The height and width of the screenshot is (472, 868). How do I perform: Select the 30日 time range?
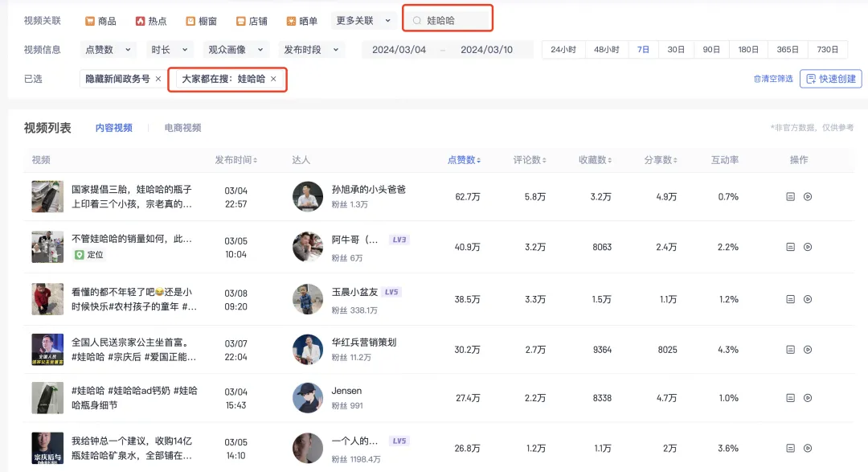(676, 50)
